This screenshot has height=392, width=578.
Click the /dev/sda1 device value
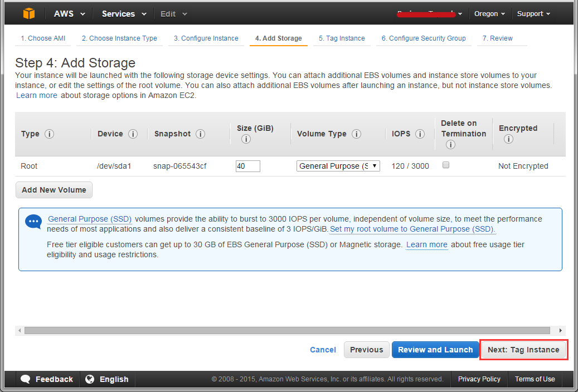point(114,166)
